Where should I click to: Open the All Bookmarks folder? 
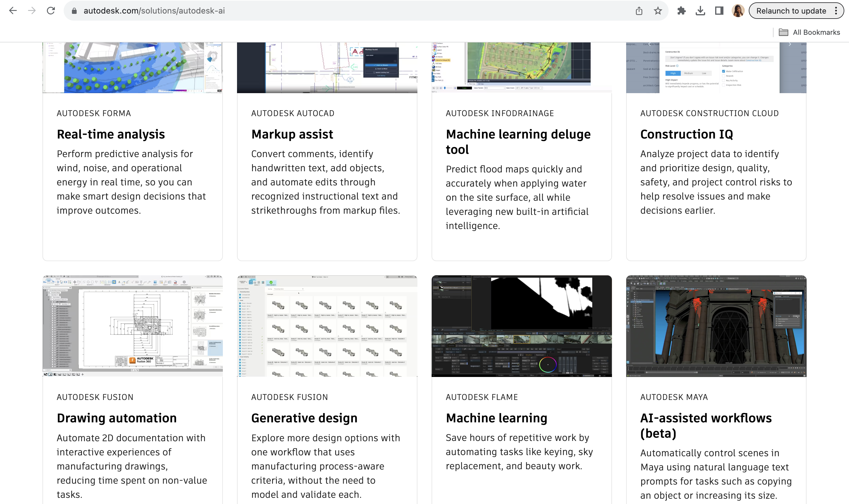[809, 32]
